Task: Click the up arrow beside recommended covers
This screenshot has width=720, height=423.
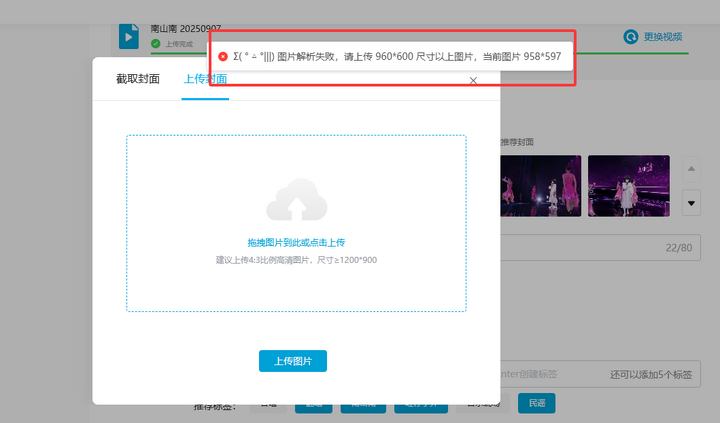Action: click(x=691, y=169)
